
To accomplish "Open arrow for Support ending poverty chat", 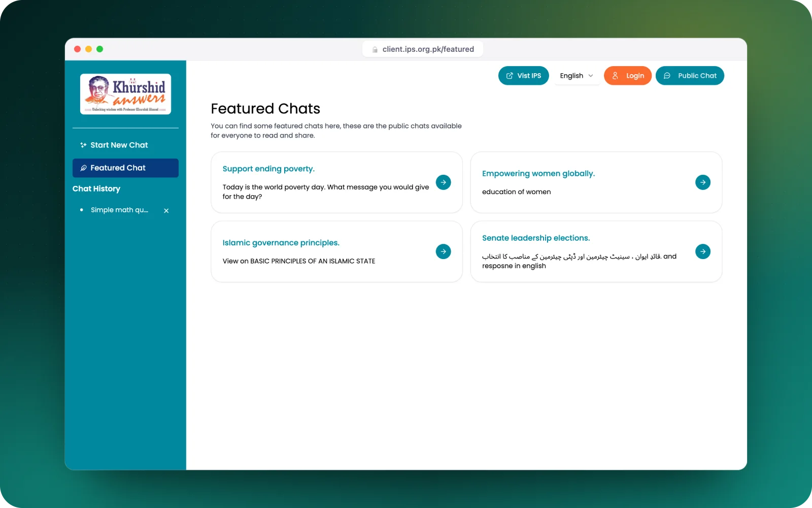I will tap(443, 182).
